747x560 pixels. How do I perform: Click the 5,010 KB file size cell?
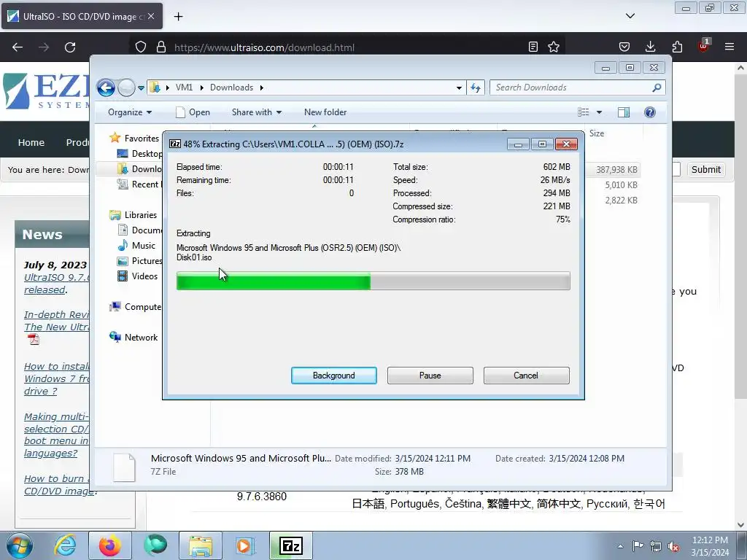pyautogui.click(x=621, y=184)
